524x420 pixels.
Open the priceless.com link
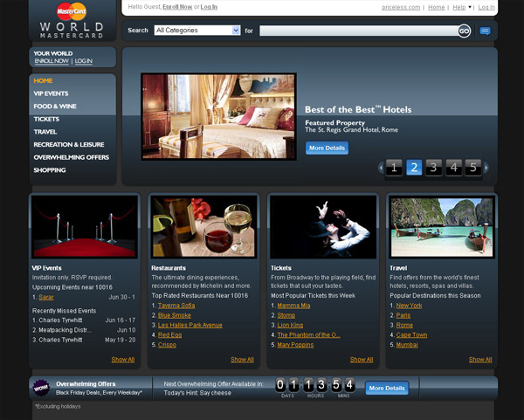tap(401, 7)
